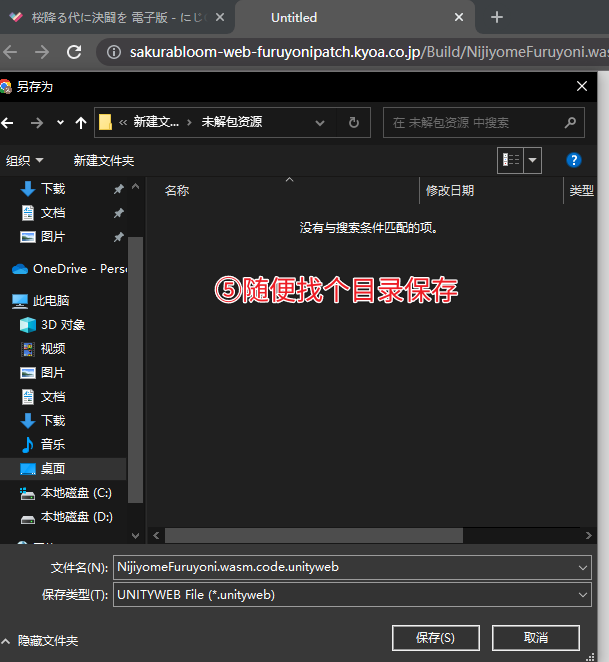The height and width of the screenshot is (662, 609).
Task: Click 新建文件夹 to create a folder
Action: tap(104, 160)
